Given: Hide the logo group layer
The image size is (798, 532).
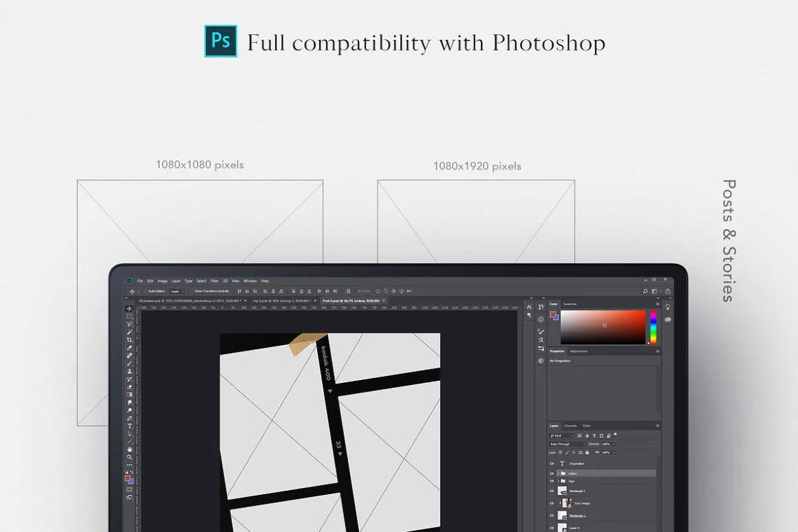Looking at the screenshot, I should pyautogui.click(x=552, y=481).
